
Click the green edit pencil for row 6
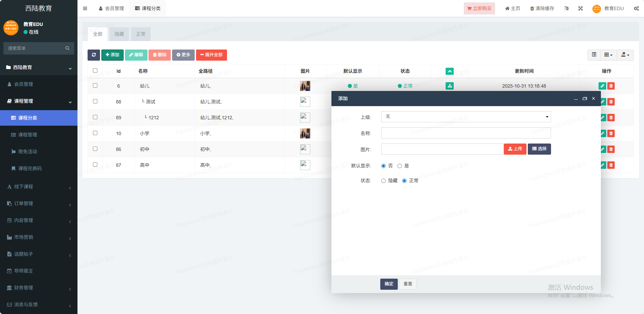tap(602, 86)
